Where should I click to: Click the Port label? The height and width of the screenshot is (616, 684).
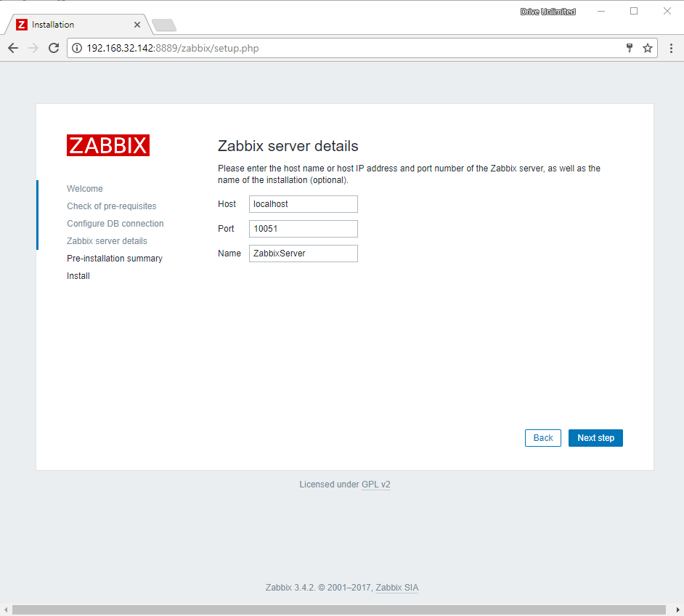(x=226, y=229)
